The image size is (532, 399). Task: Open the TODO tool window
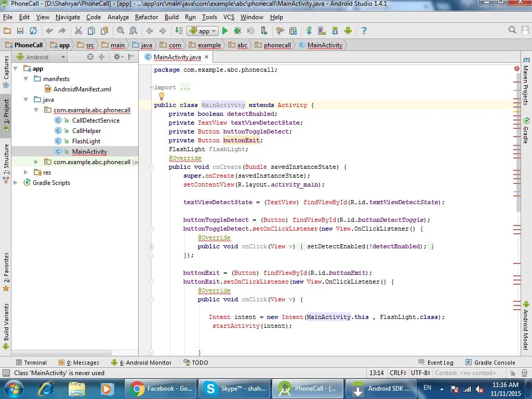(x=196, y=362)
